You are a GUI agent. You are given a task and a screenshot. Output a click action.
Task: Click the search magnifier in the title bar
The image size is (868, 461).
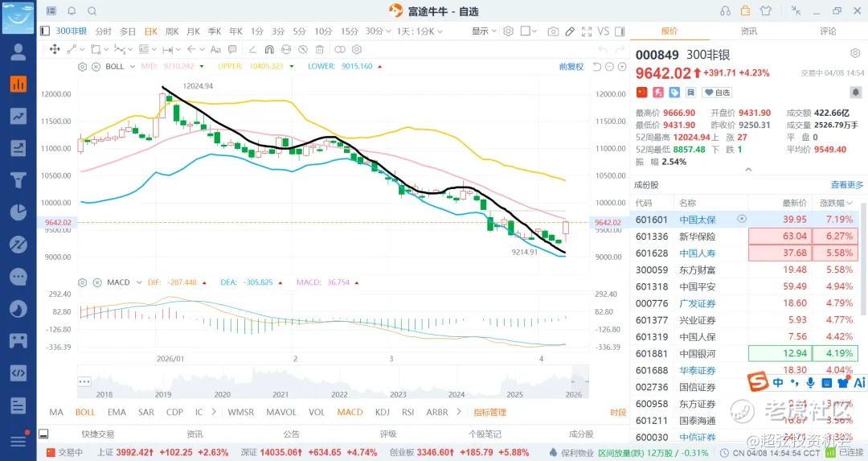point(92,10)
